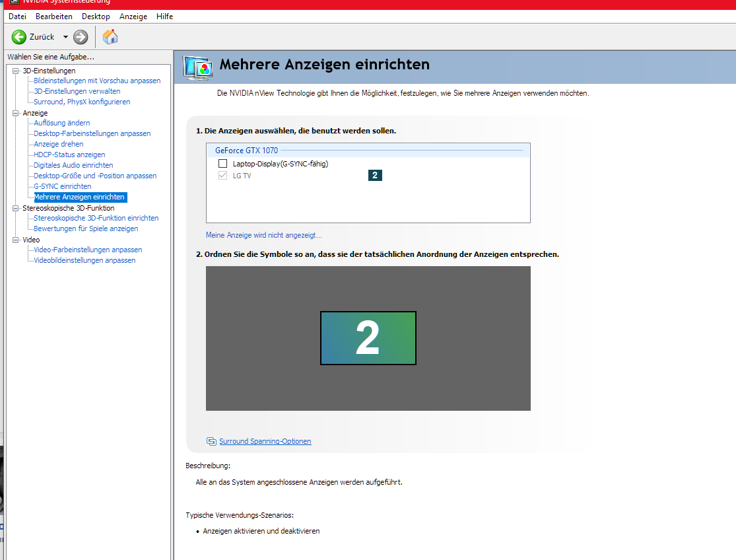Open the Anzeige menu in menu bar
Viewport: 736px width, 560px height.
tap(133, 17)
